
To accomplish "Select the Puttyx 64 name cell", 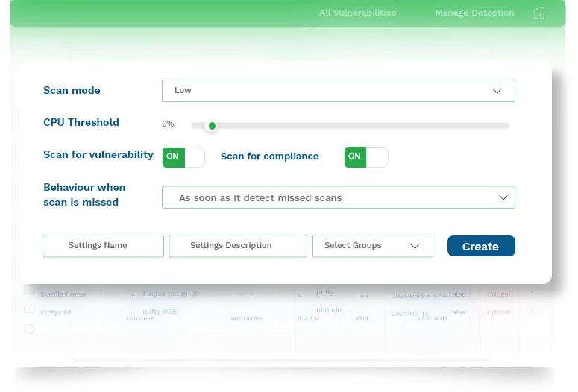I will [x=56, y=312].
